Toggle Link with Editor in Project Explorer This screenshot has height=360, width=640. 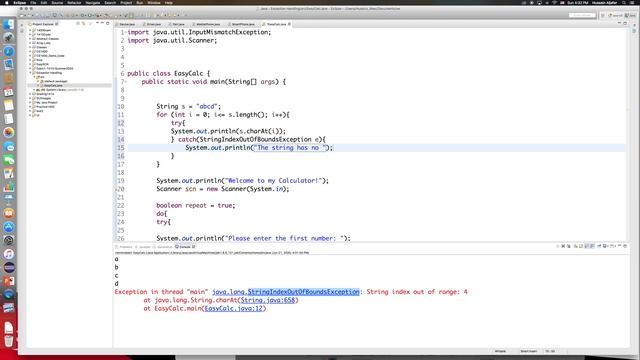(x=84, y=24)
